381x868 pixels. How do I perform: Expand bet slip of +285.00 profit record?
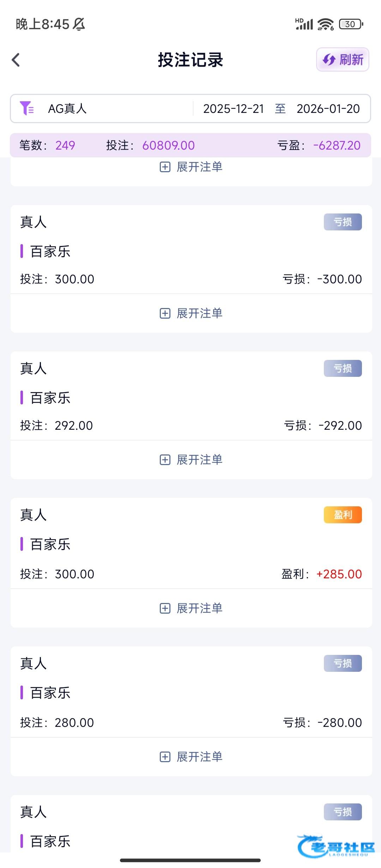(191, 608)
